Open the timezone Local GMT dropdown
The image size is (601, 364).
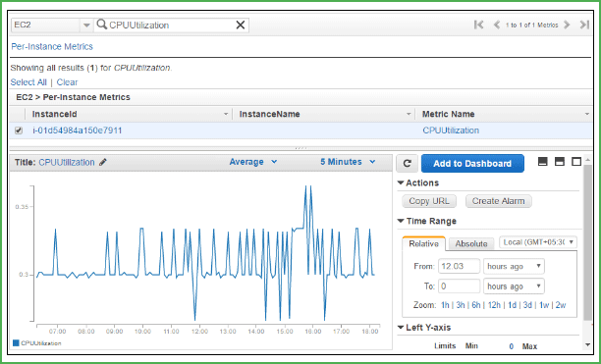538,242
